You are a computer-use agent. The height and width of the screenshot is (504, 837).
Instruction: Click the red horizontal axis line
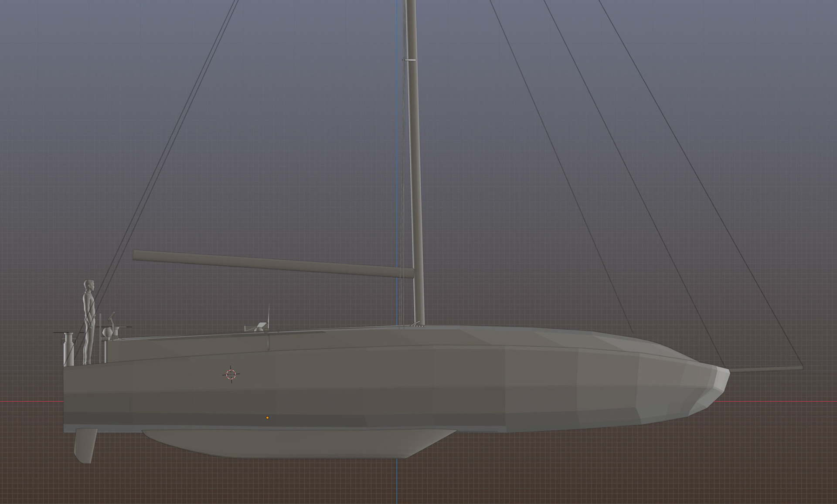31,402
